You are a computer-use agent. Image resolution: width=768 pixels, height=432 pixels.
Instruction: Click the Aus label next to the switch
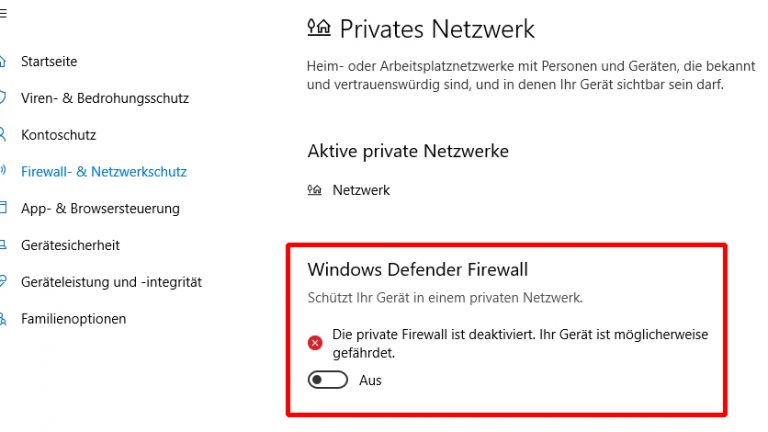pos(370,380)
